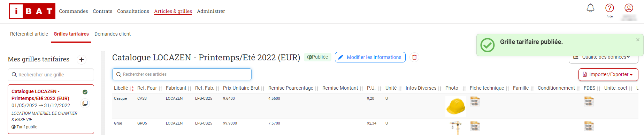Screen dimensions: 644x135
Task: Sort the table by Libellé column
Action: point(124,88)
